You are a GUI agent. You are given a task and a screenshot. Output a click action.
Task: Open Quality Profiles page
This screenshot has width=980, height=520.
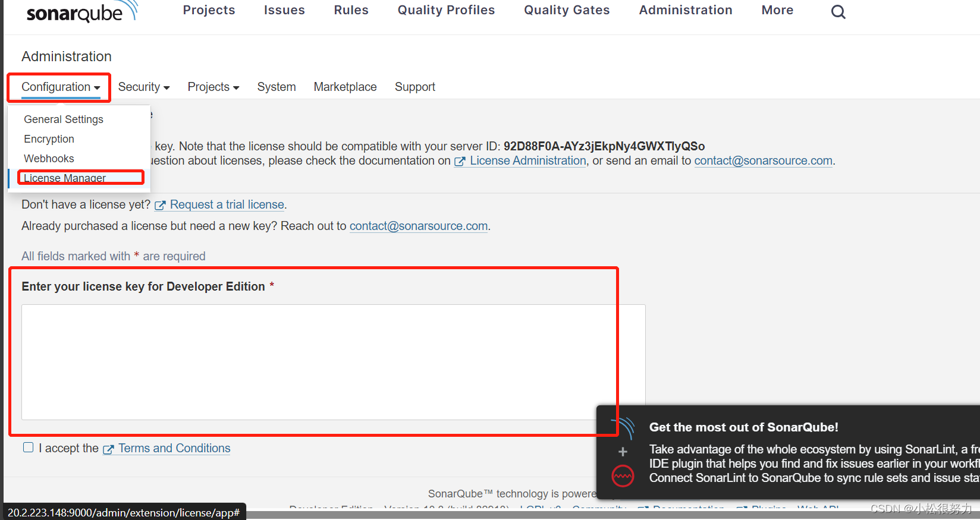coord(446,10)
